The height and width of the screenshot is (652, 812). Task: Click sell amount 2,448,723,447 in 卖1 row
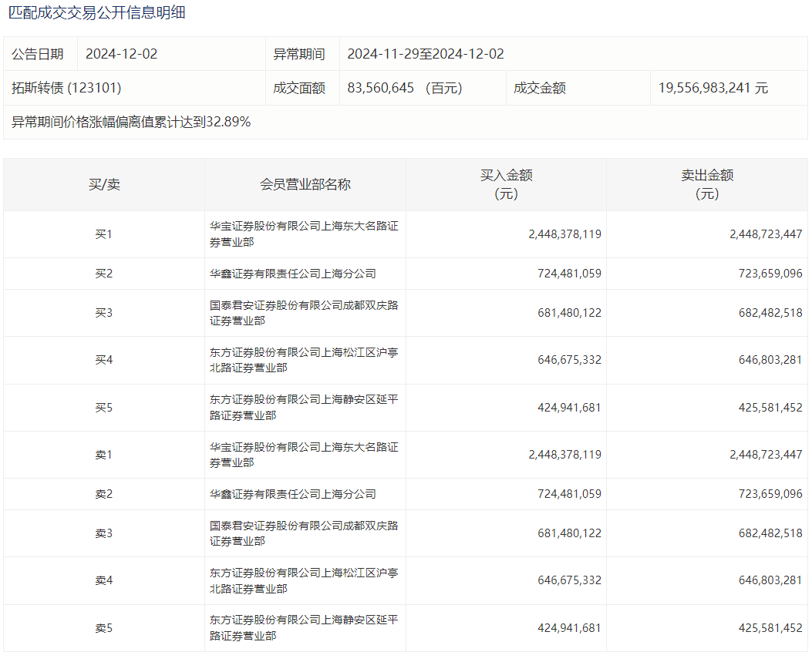pos(766,455)
